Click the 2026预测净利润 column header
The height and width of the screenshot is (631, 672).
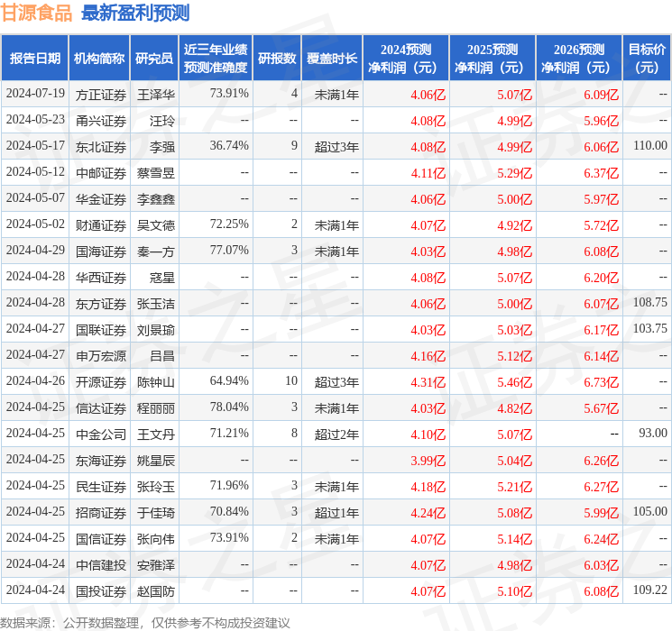[x=579, y=59]
